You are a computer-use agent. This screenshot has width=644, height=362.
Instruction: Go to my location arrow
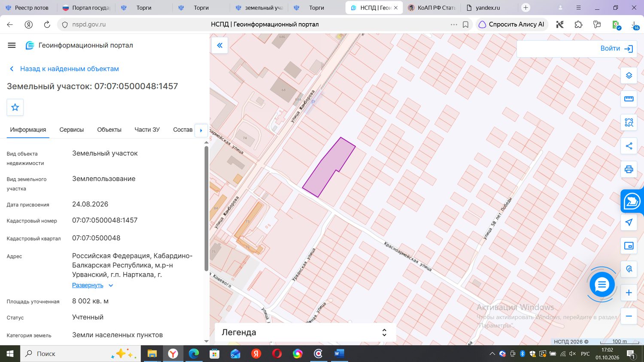[629, 222]
